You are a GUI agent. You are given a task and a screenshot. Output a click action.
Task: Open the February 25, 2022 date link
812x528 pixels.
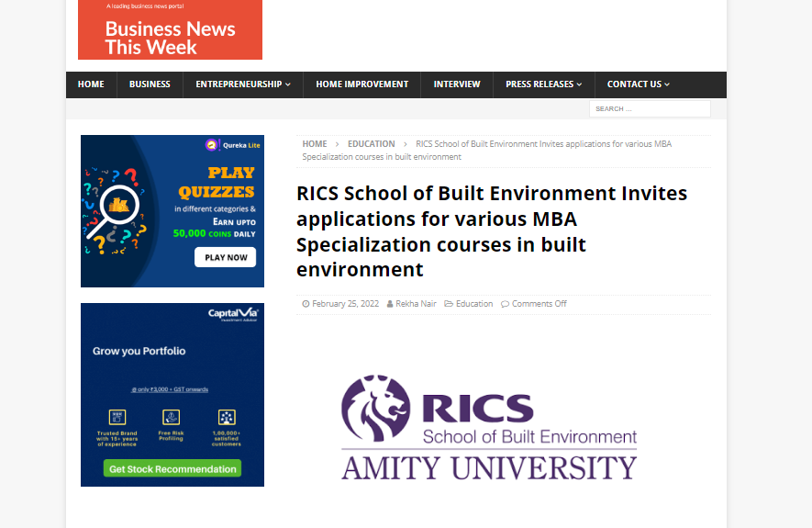(345, 304)
